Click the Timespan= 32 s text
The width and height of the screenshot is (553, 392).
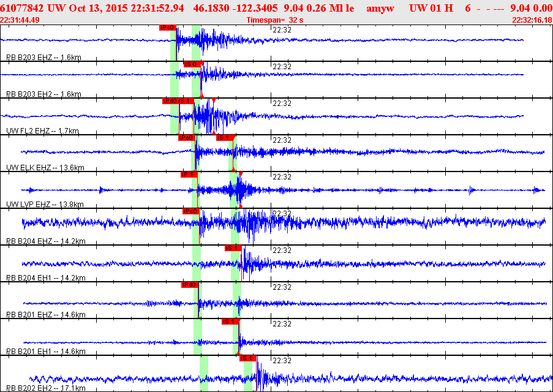coord(275,20)
